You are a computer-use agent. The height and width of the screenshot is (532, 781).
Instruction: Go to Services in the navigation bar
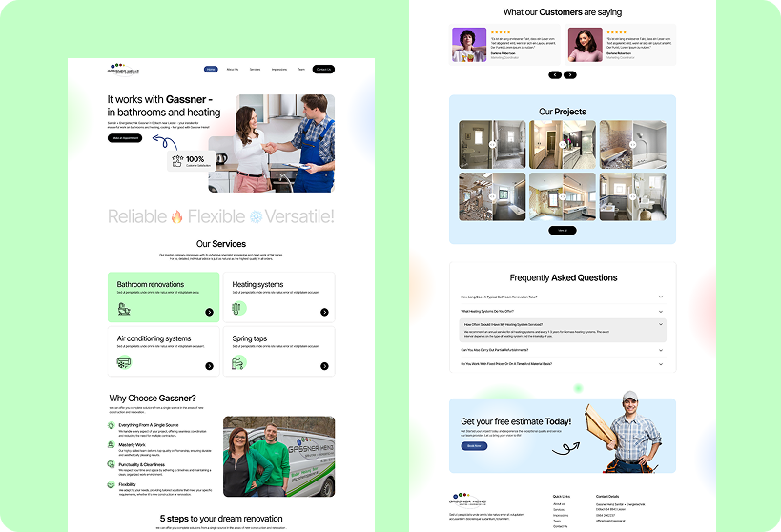255,70
